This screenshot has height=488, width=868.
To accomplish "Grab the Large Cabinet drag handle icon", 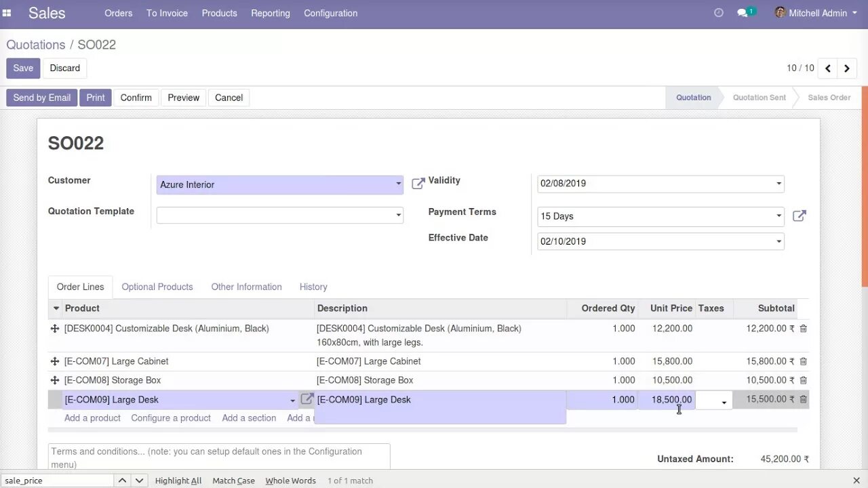I will (x=55, y=361).
